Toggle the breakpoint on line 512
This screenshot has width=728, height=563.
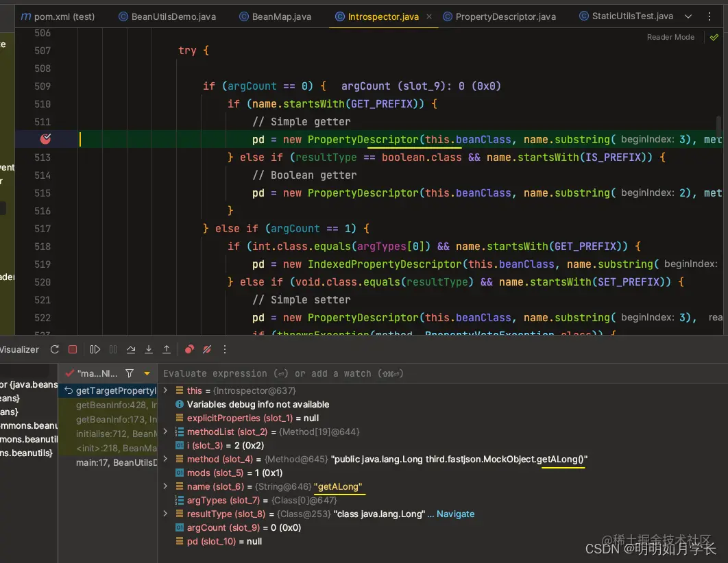coord(46,139)
